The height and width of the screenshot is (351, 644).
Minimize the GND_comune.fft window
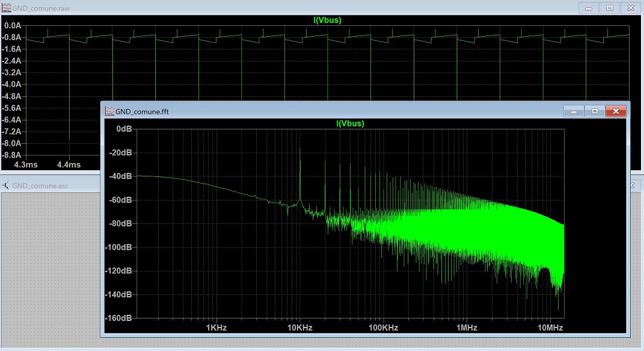tap(574, 111)
